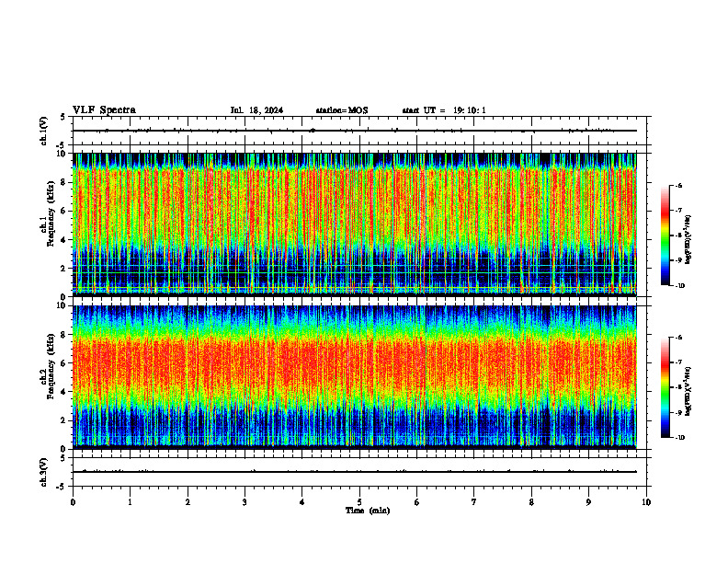The height and width of the screenshot is (563, 728).
Task: Select the ch.1 colorbar log(PSD) unit label
Action: pyautogui.click(x=688, y=240)
